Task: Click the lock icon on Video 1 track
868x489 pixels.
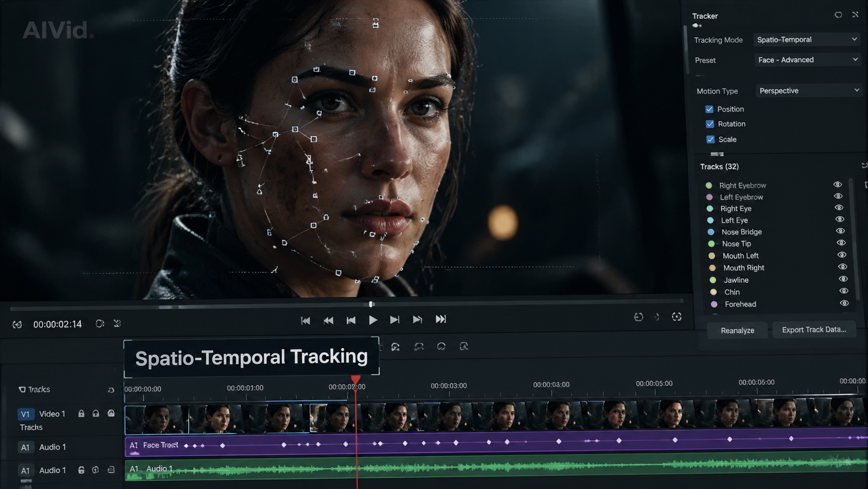Action: (x=81, y=414)
